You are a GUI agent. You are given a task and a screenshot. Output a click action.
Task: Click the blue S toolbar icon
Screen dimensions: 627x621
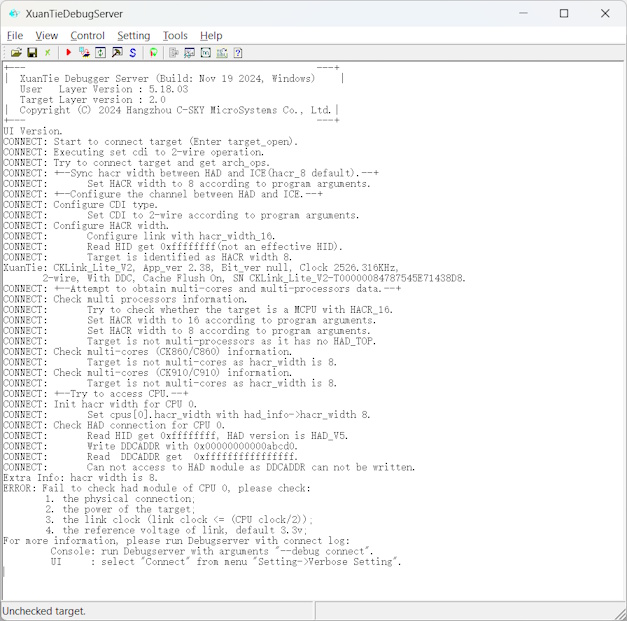point(133,52)
